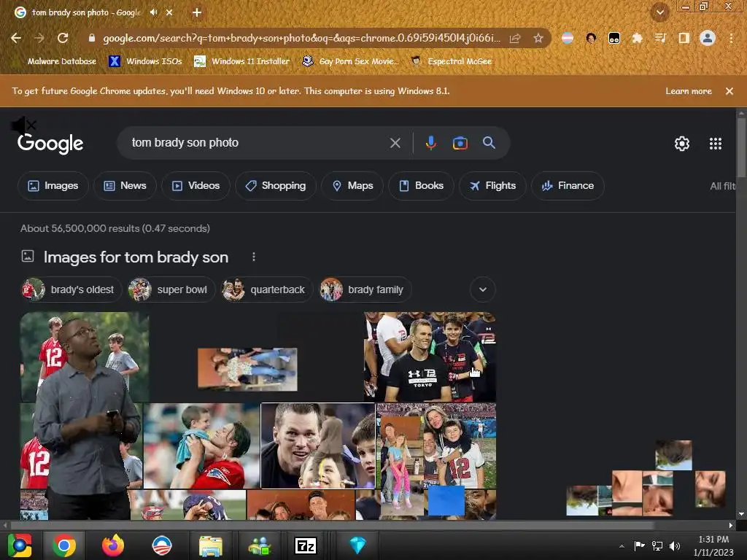Switch to the Books filter
747x560 pixels.
[x=421, y=186]
